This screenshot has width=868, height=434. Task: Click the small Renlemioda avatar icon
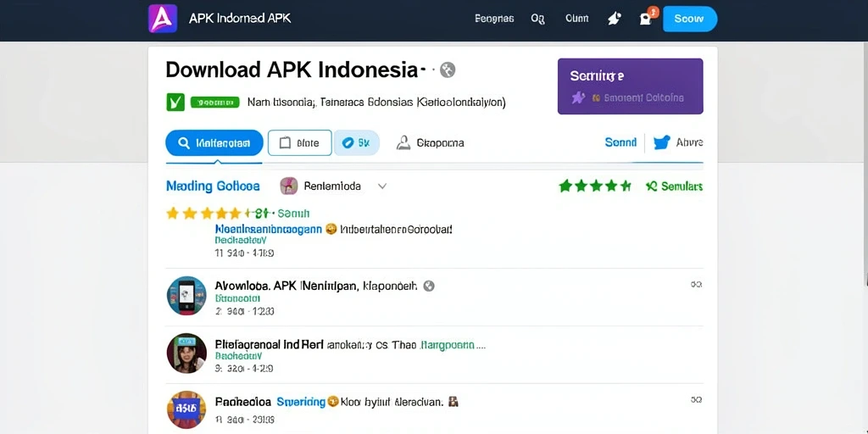(289, 186)
